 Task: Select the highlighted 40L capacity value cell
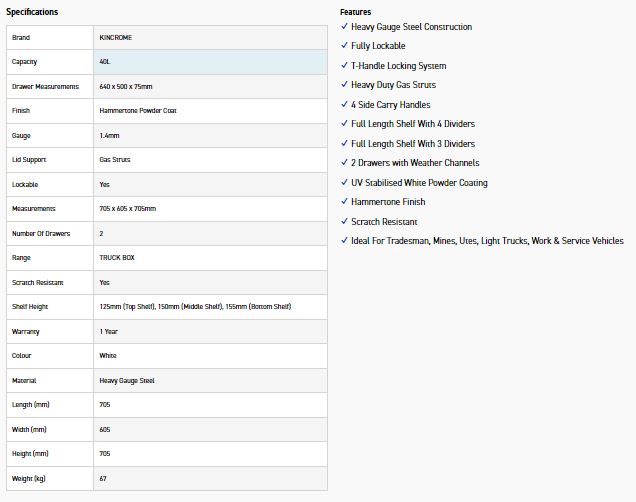[x=210, y=62]
